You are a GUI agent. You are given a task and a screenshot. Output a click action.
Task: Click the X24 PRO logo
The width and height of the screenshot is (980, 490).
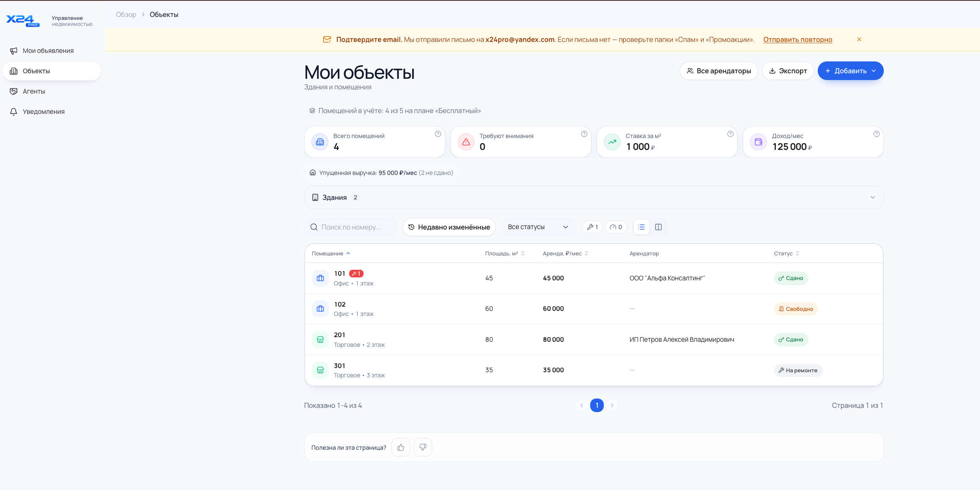(23, 21)
